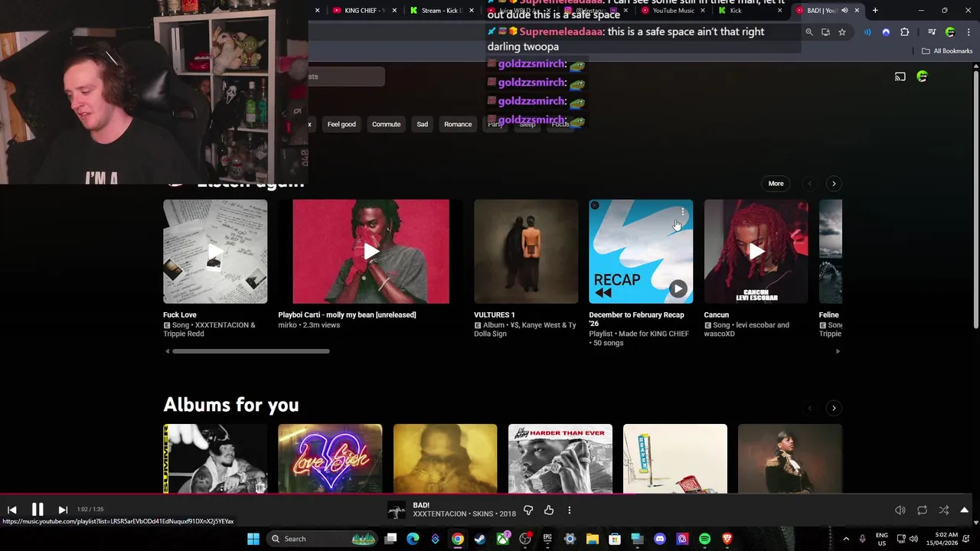Select the Romance mood chip
Image resolution: width=980 pixels, height=551 pixels.
tap(458, 124)
